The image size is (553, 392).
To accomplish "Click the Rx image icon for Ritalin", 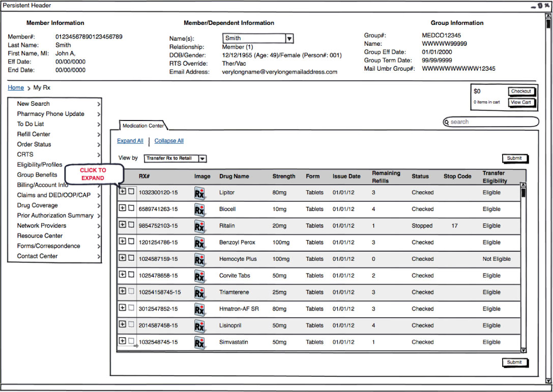I will (x=199, y=227).
